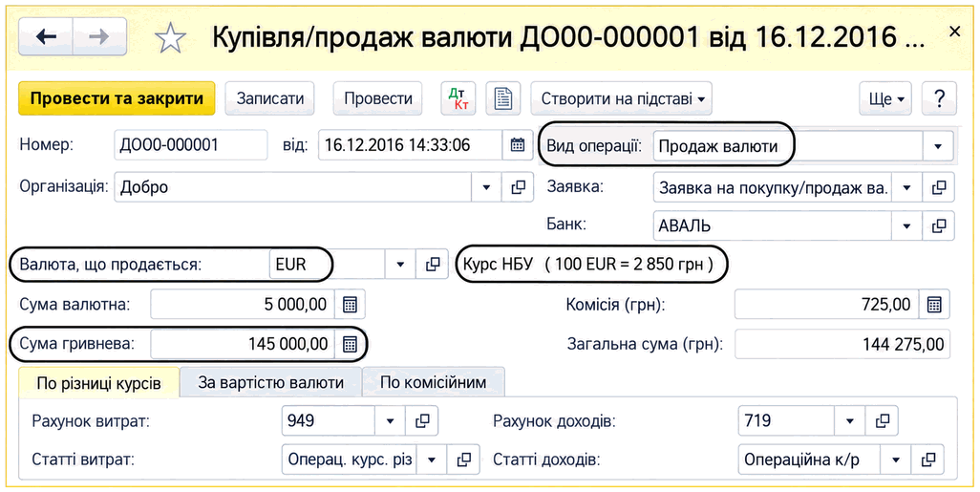Open the Створити на підставі menu
Viewport: 980px width, 492px height.
622,98
